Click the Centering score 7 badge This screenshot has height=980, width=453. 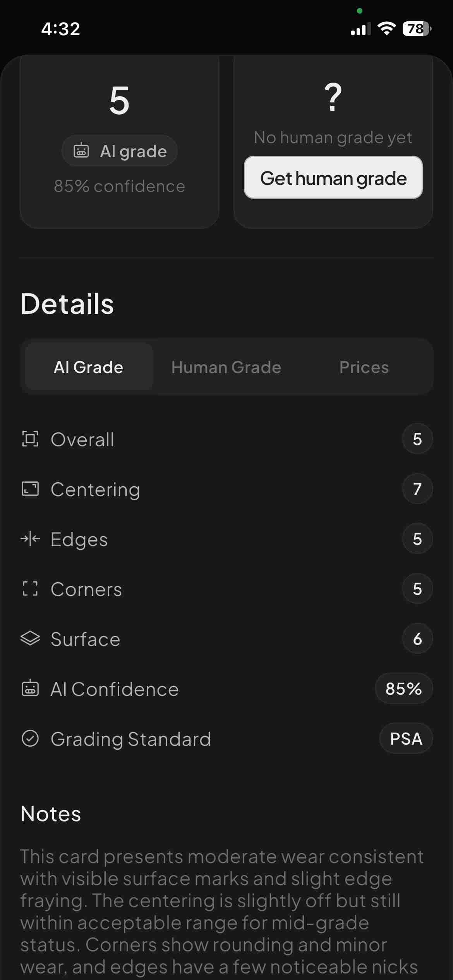pos(417,489)
